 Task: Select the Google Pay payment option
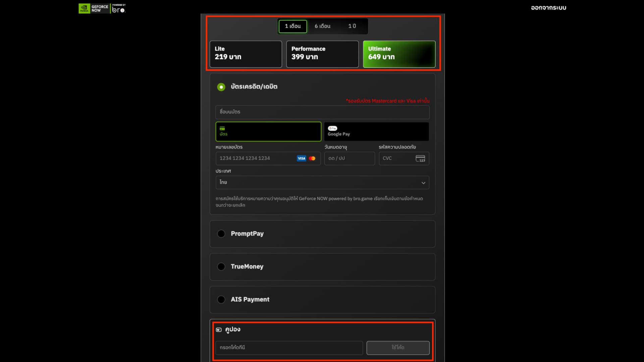click(x=376, y=131)
